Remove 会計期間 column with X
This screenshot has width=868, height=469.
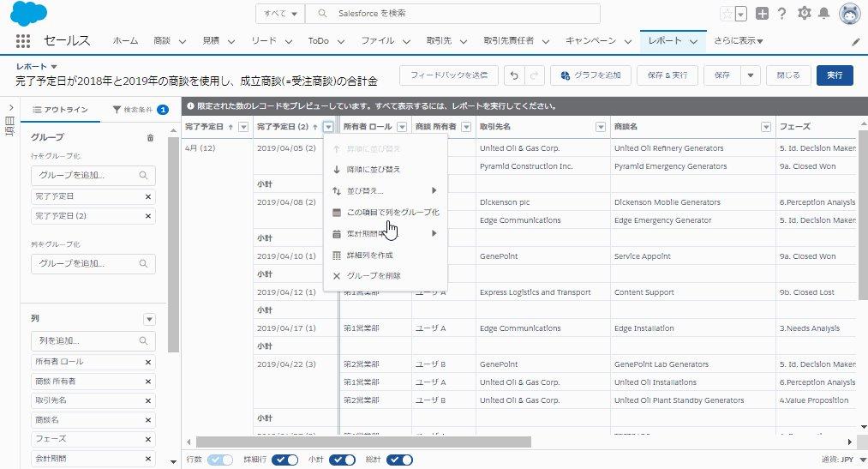tap(147, 459)
